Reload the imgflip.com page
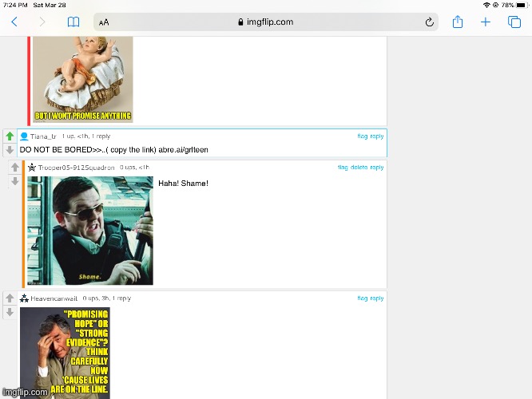The image size is (532, 399). pos(429,22)
